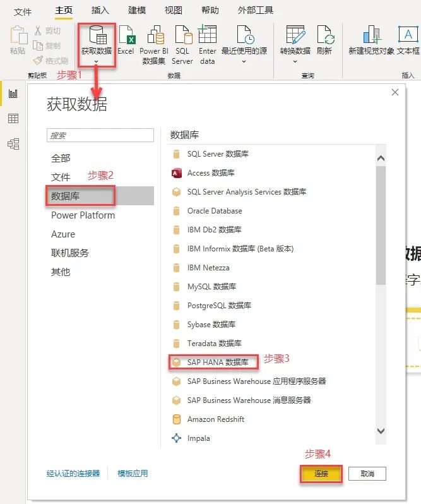
Task: Click the 连接 connect button
Action: tap(321, 474)
